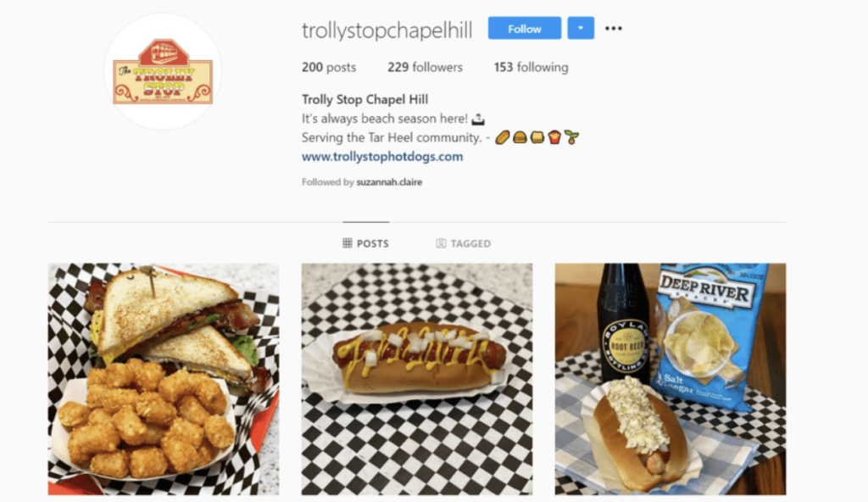Select the grid icon beside Posts
Image resolution: width=868 pixels, height=502 pixels.
pos(347,243)
